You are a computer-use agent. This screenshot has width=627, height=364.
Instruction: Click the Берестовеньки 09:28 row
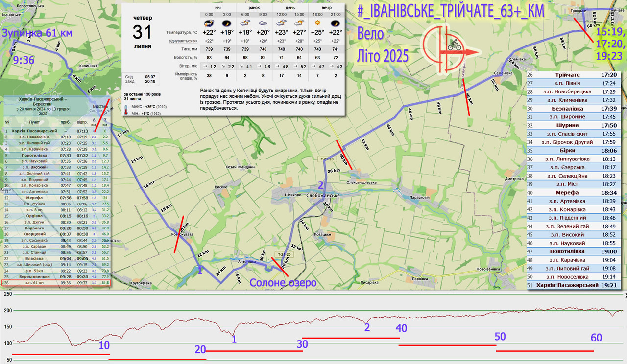56,276
